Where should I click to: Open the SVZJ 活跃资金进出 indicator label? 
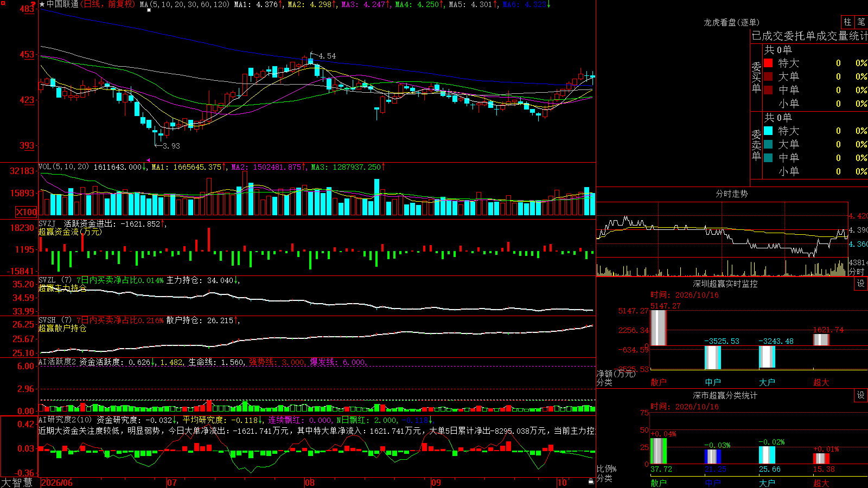point(76,223)
